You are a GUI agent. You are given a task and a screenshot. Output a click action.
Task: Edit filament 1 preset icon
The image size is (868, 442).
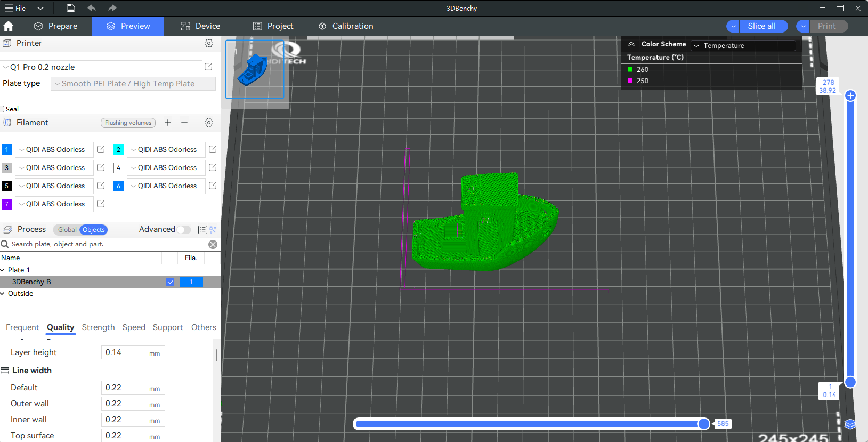101,149
